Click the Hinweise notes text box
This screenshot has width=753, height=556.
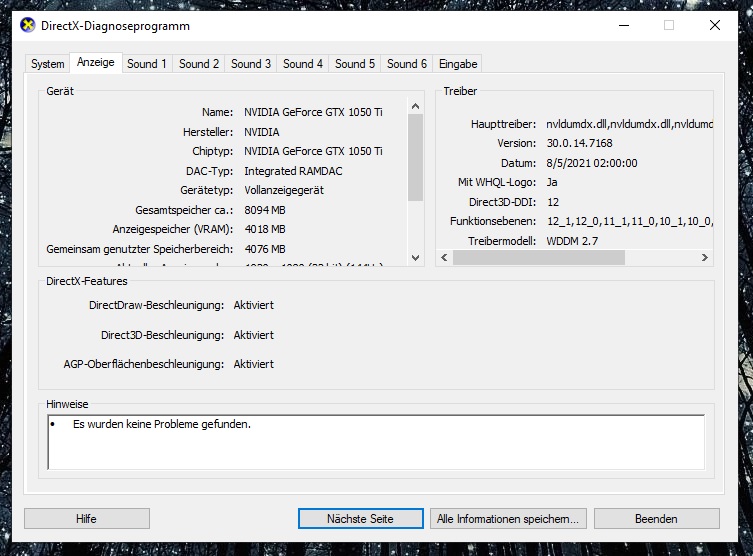click(376, 442)
